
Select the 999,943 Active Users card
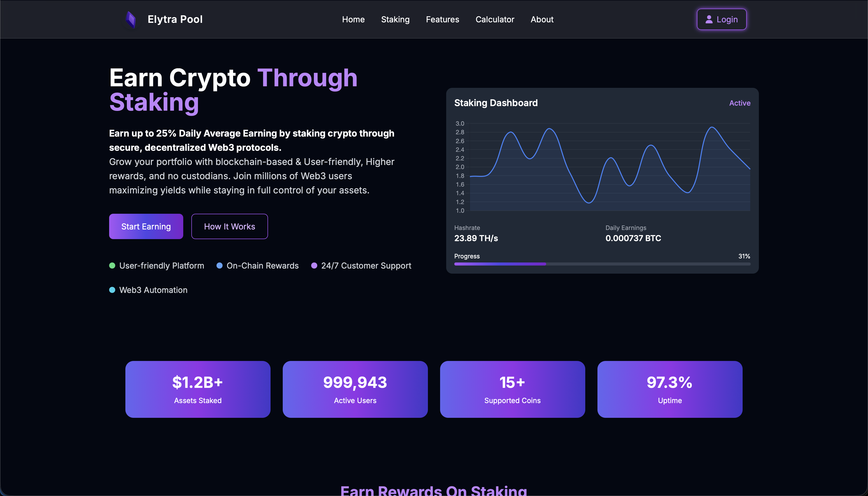(355, 389)
